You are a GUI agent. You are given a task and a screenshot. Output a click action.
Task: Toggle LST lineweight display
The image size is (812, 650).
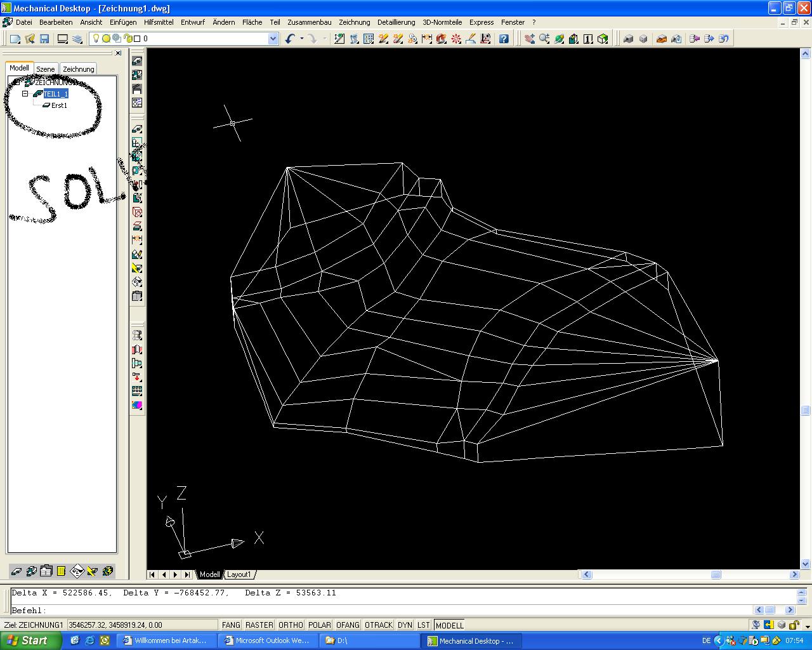[424, 625]
